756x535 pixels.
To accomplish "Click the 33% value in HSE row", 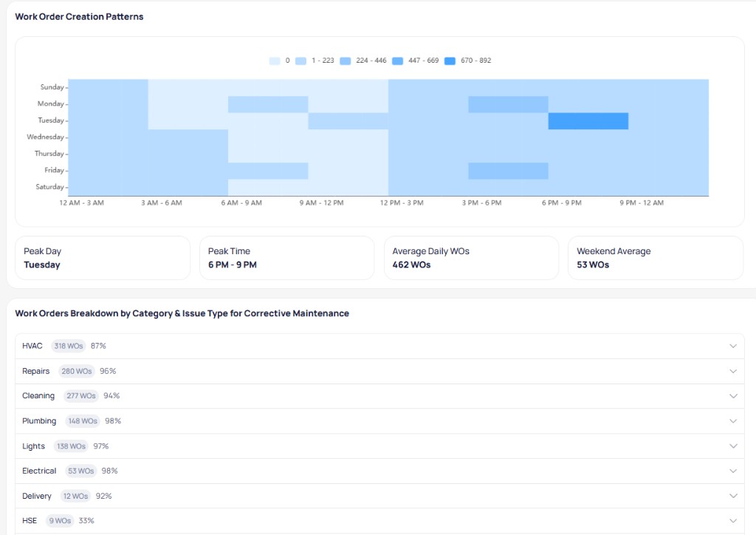I will pos(86,520).
